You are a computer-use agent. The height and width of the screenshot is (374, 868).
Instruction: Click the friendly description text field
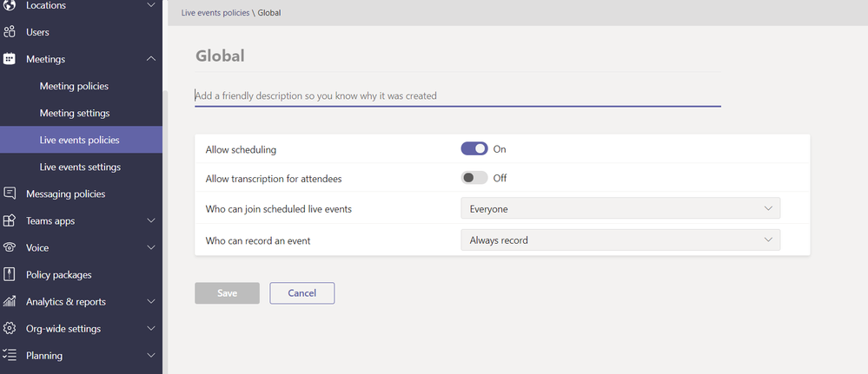click(457, 95)
